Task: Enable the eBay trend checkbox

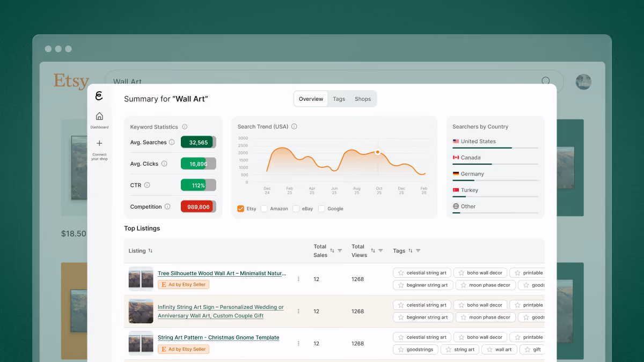Action: pos(296,209)
